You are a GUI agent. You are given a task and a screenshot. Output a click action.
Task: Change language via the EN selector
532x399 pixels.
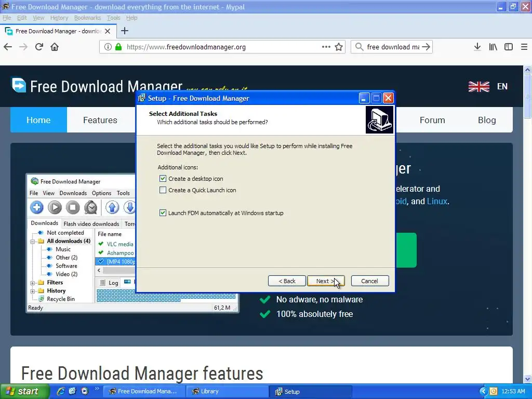pos(502,87)
